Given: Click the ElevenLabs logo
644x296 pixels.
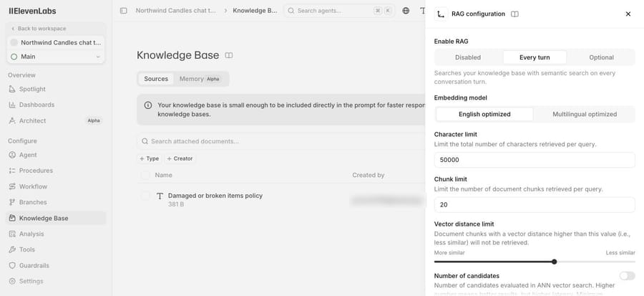Looking at the screenshot, I should (32, 11).
